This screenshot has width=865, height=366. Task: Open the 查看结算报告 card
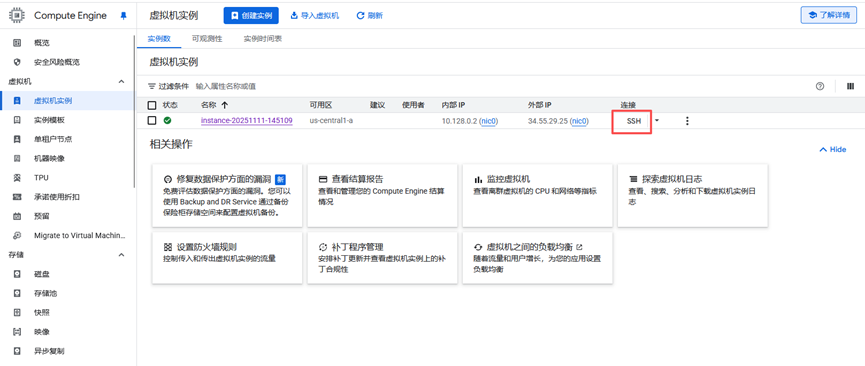(382, 195)
